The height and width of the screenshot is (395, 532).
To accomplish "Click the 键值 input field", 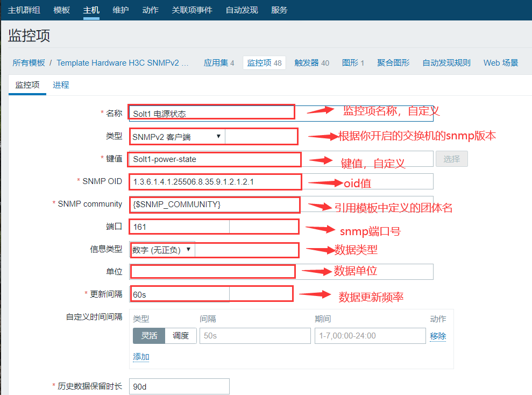I will click(x=281, y=159).
